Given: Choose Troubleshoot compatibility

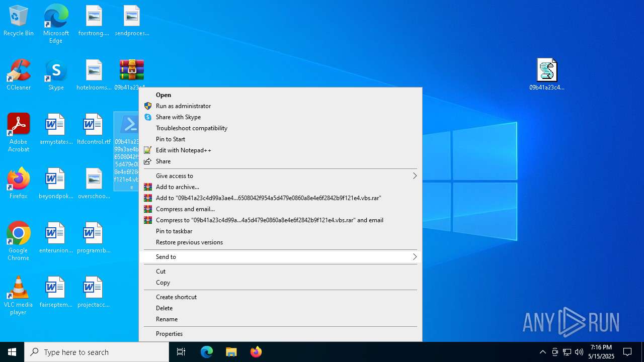Looking at the screenshot, I should tap(280, 128).
